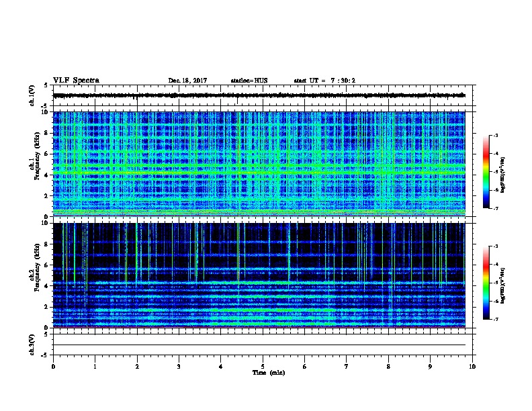Screen dimensions: 532x411
Task: Click time axis tick label "9"
Action: tap(430, 367)
